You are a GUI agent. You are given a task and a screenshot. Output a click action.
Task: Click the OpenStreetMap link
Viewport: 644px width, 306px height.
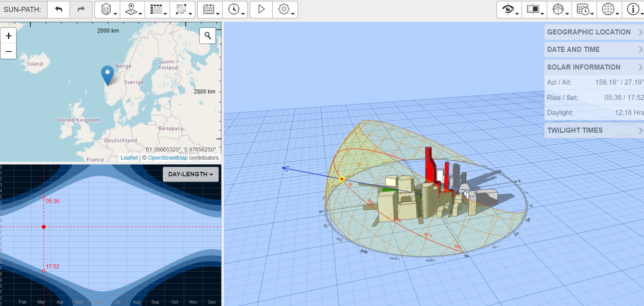(168, 158)
